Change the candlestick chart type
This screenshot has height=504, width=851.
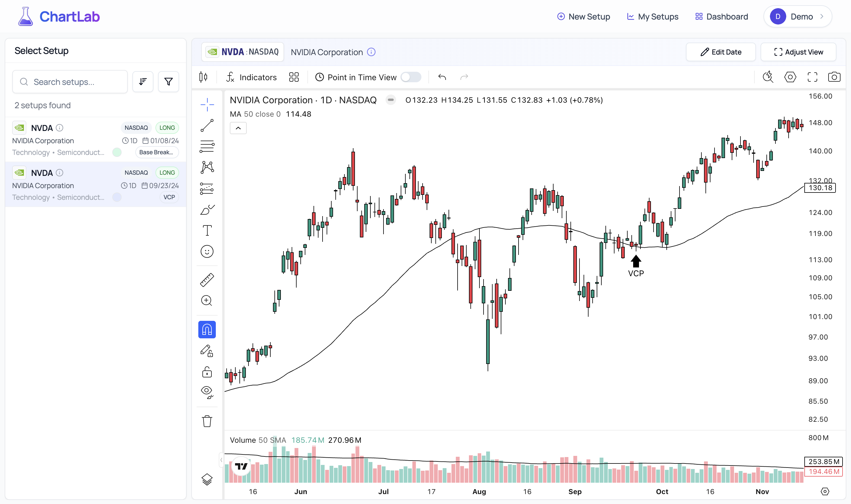203,77
